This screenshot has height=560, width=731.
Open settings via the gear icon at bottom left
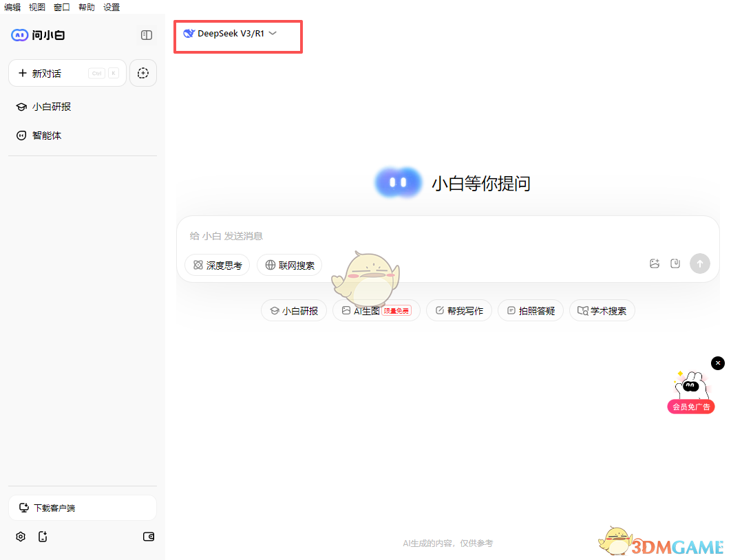pos(20,537)
